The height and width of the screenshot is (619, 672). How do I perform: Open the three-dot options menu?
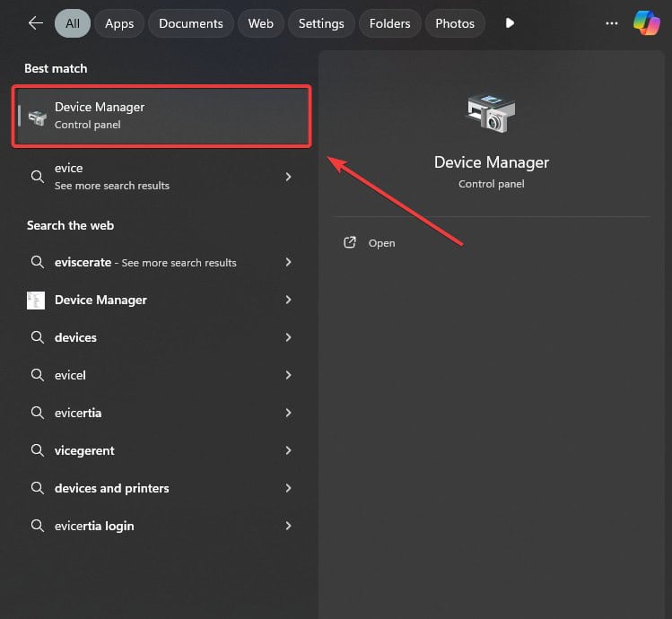click(x=612, y=23)
